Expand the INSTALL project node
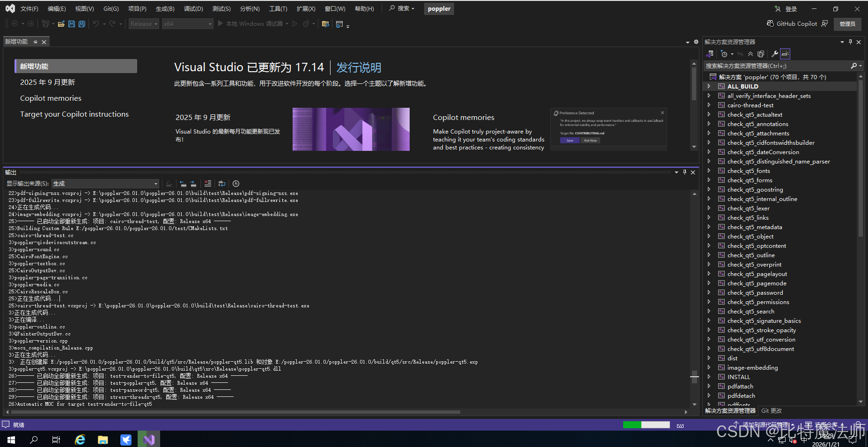Image resolution: width=868 pixels, height=447 pixels. (x=709, y=377)
